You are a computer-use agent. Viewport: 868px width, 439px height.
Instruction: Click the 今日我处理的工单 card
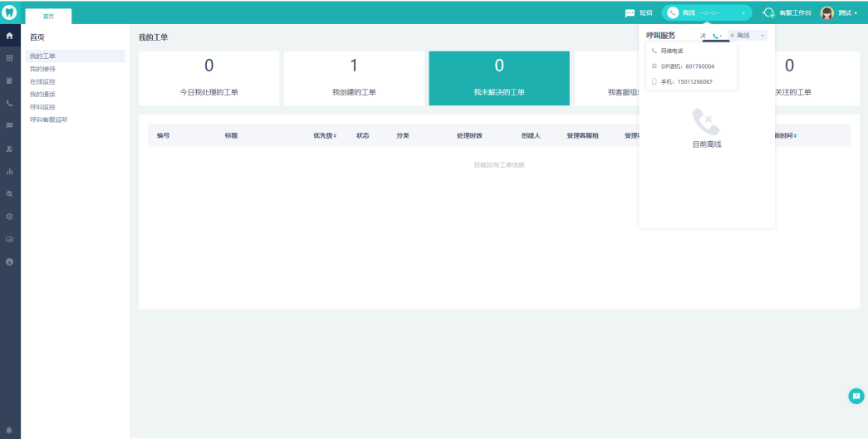[x=209, y=79]
